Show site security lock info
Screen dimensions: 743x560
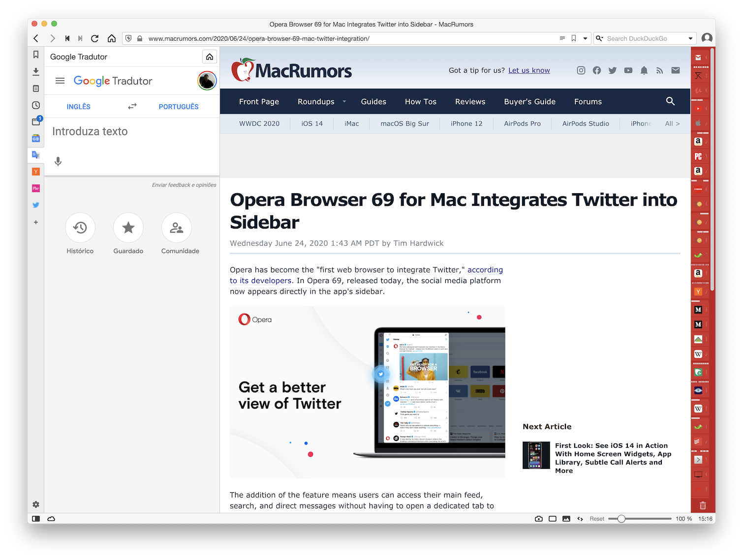(x=140, y=38)
